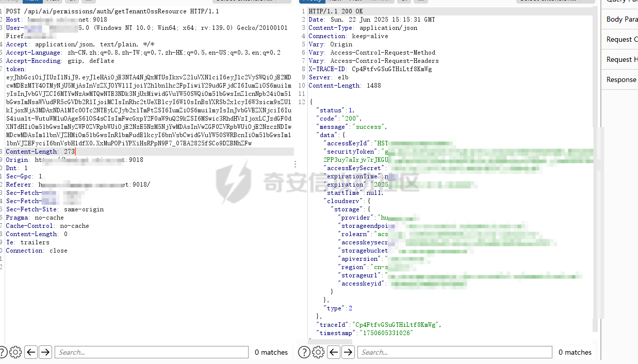Click the "code":"200" JSON line
This screenshot has width=638, height=364.
(x=339, y=119)
